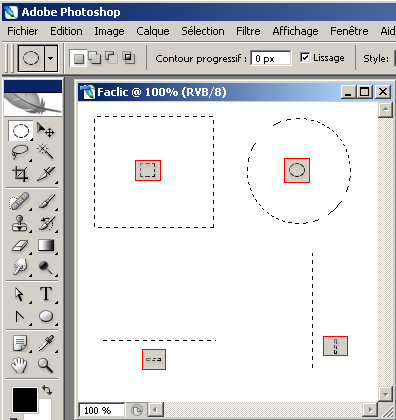This screenshot has width=396, height=420.
Task: Open the Calque menu
Action: coord(153,31)
